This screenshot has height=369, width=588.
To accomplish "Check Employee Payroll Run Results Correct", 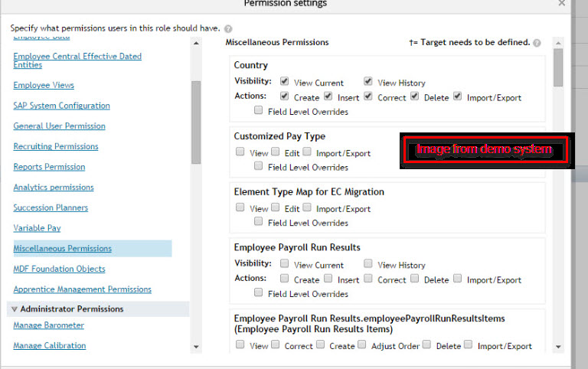I will click(x=368, y=278).
